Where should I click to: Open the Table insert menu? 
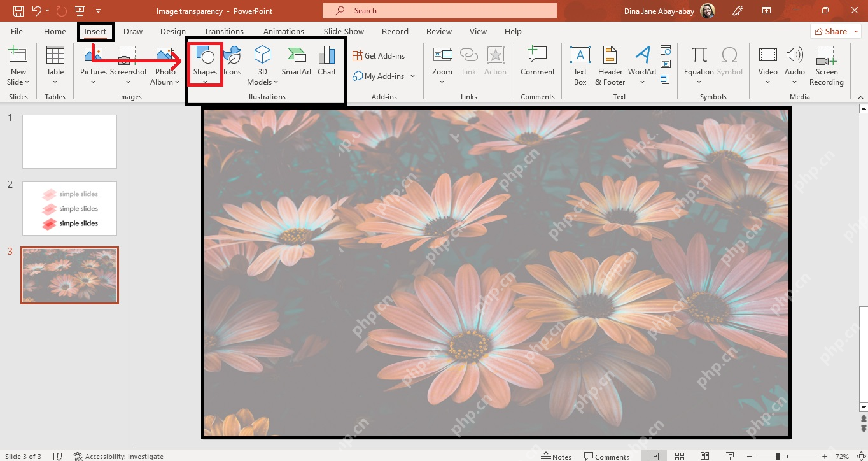point(55,66)
